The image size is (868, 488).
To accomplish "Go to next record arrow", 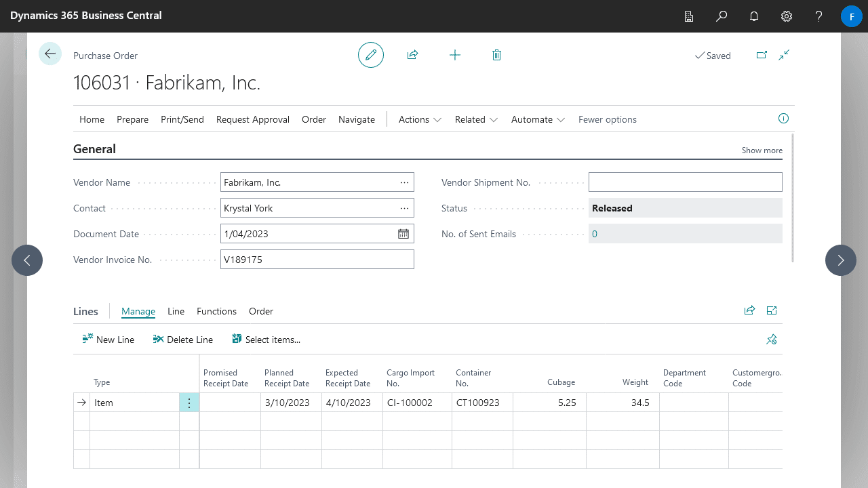I will point(841,260).
